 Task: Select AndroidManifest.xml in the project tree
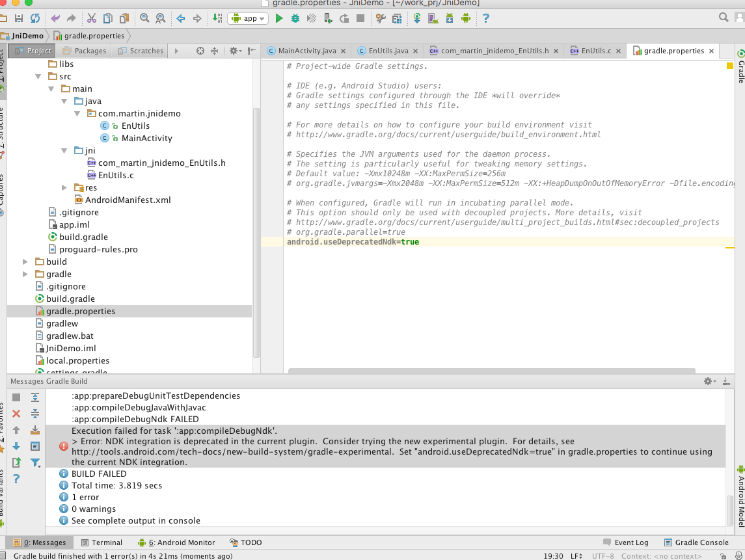tap(128, 200)
